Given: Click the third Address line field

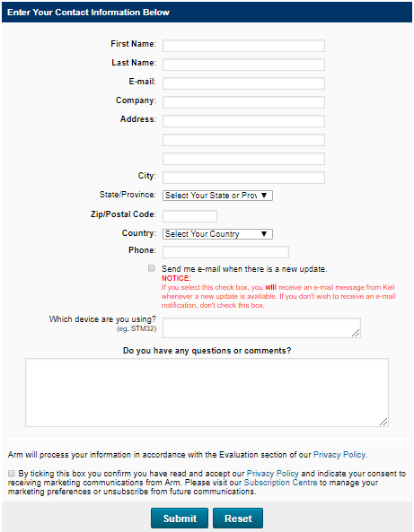Looking at the screenshot, I should coord(243,159).
